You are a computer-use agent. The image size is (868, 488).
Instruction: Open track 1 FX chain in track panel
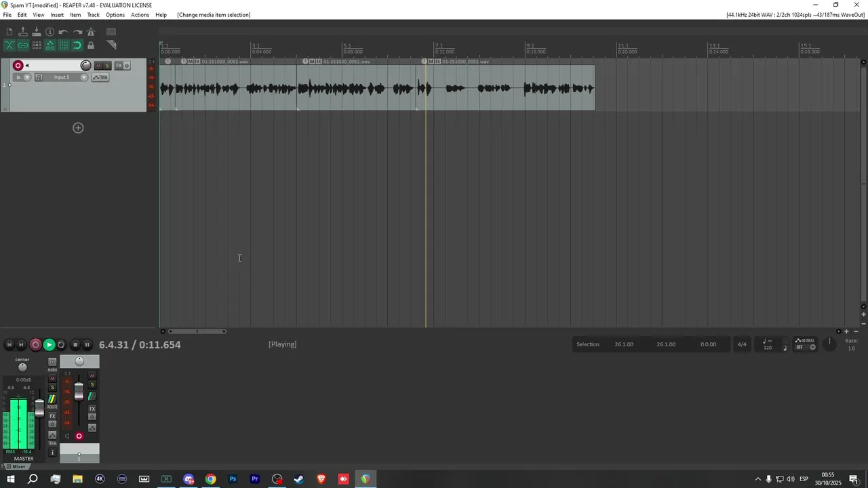pos(119,66)
